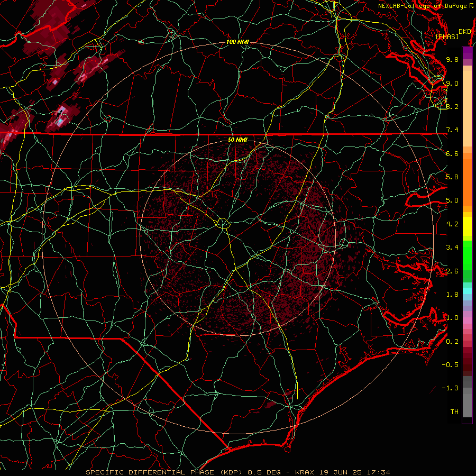Pick the cyan band on color scale
This screenshot has width=476, height=476.
[467, 290]
